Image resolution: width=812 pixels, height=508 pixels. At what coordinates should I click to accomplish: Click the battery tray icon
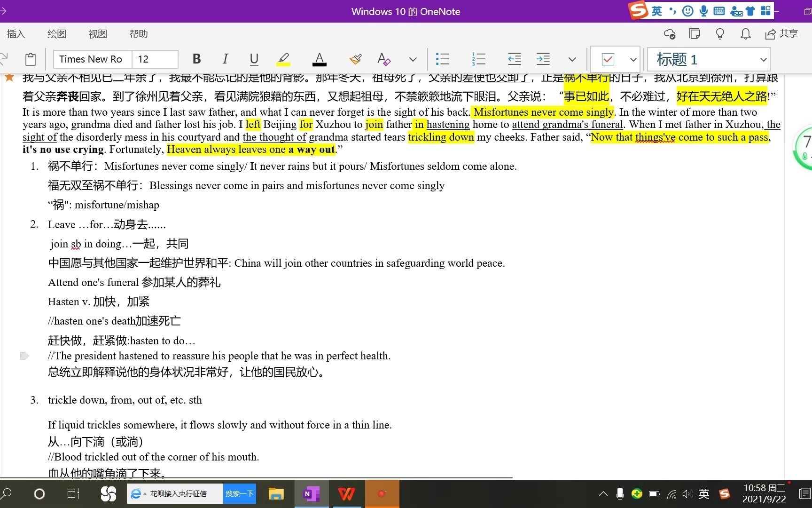click(654, 494)
